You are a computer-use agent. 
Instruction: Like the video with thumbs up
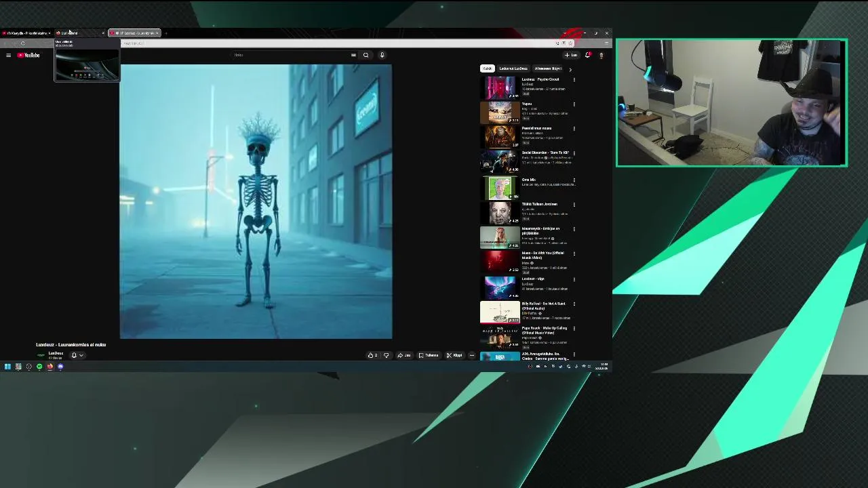(372, 355)
